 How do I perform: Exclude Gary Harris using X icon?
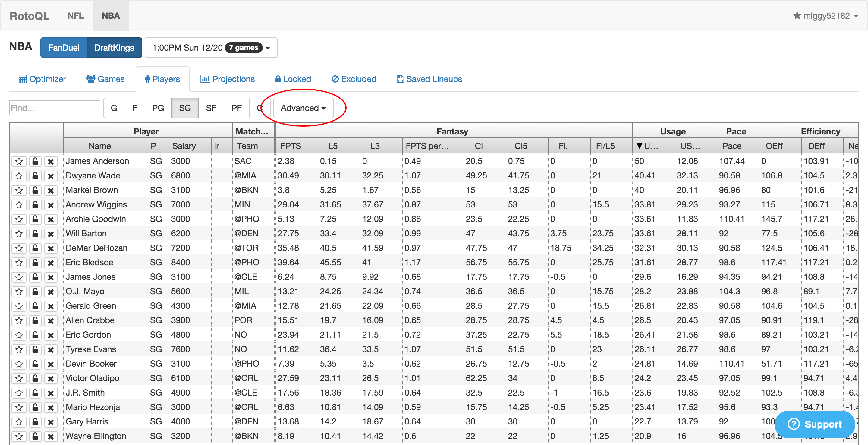[51, 422]
